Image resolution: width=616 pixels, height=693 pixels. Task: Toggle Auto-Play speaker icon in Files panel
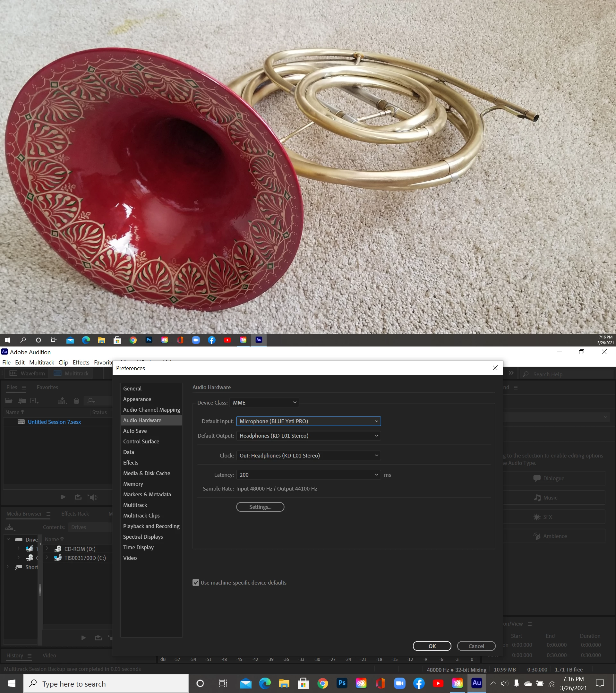[93, 497]
